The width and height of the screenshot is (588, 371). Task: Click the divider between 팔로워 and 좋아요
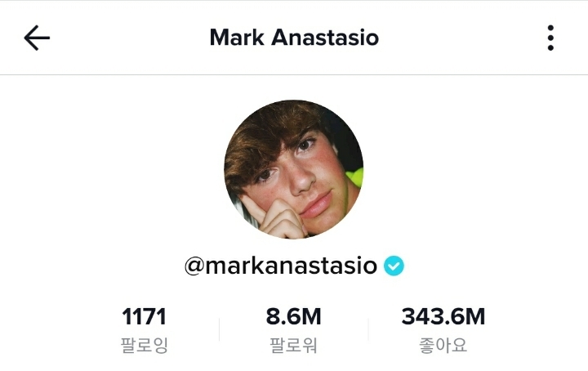(x=368, y=330)
